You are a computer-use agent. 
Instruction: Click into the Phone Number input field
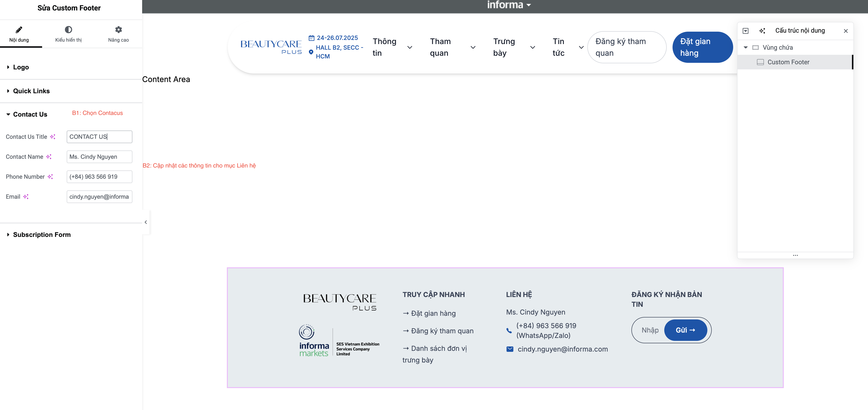pos(99,176)
